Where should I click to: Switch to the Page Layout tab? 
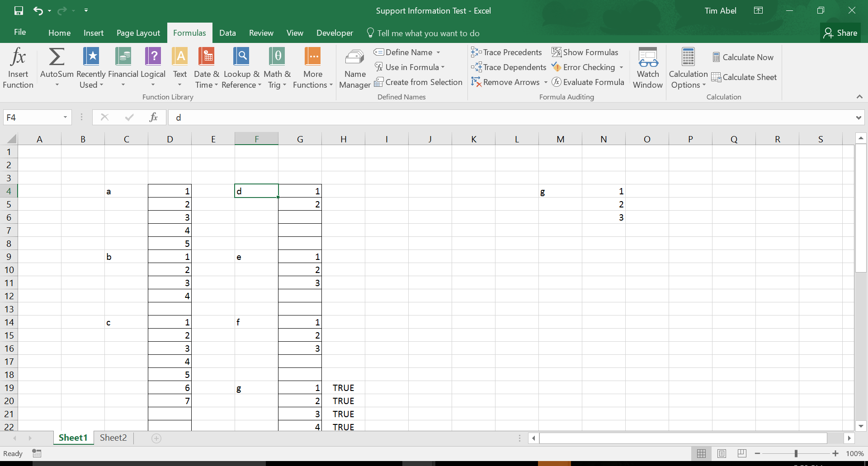tap(138, 33)
